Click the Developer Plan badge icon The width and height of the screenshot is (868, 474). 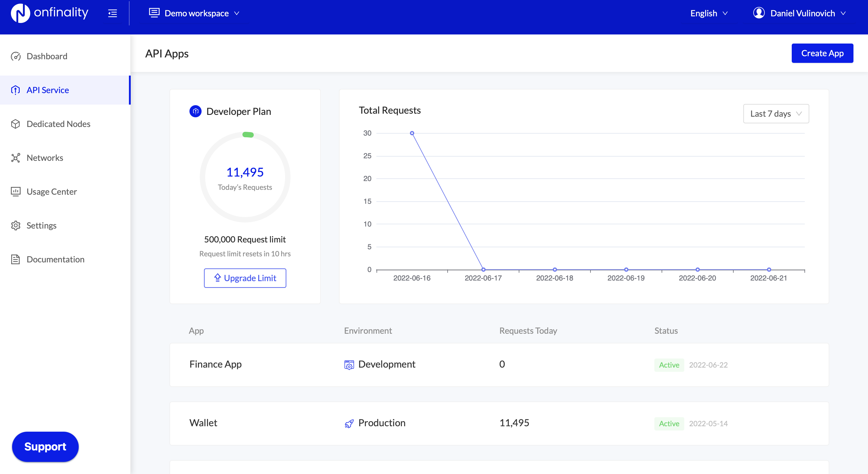[x=196, y=112]
